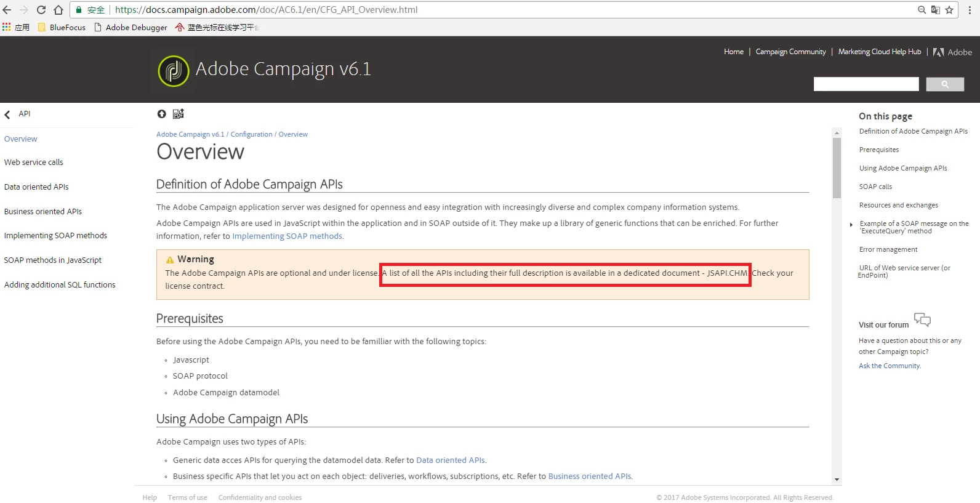Click the document export icon
This screenshot has height=503, width=980.
(179, 114)
